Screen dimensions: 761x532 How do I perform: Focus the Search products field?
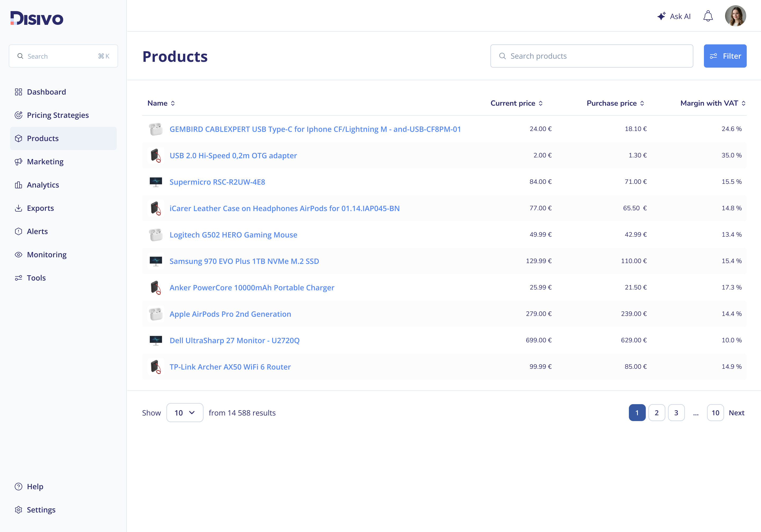coord(592,56)
